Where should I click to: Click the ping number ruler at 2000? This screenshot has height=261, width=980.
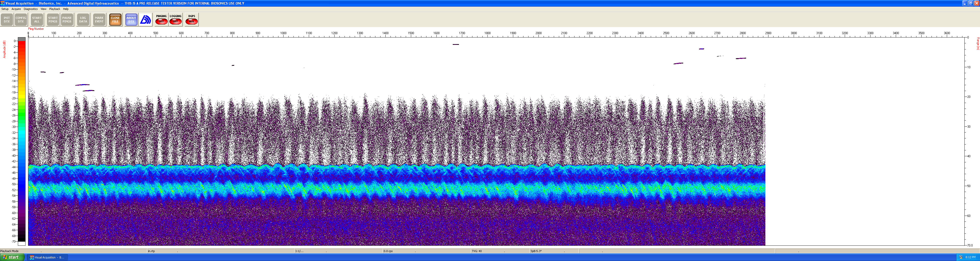(x=539, y=33)
